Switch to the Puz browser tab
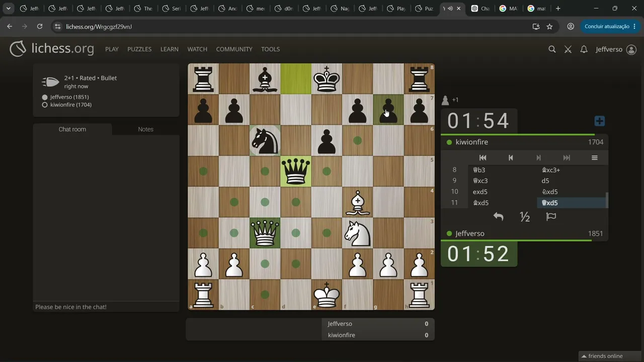 pos(424,9)
